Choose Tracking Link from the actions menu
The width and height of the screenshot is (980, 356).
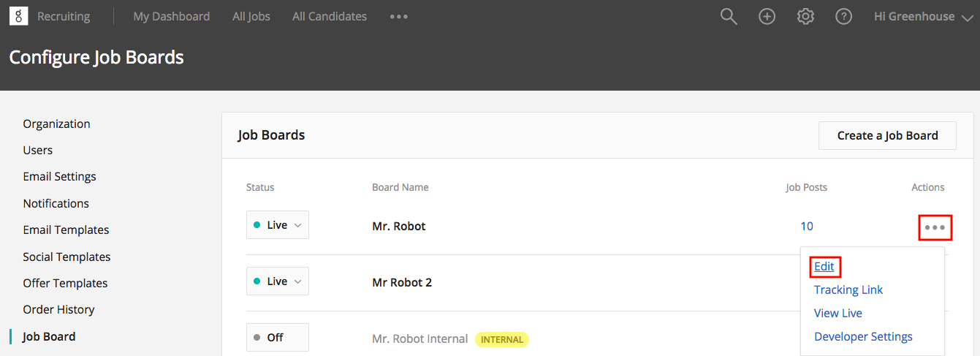(x=848, y=289)
